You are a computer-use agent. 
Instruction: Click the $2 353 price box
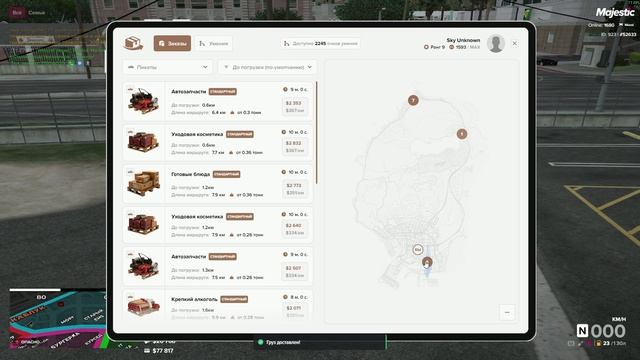click(294, 107)
